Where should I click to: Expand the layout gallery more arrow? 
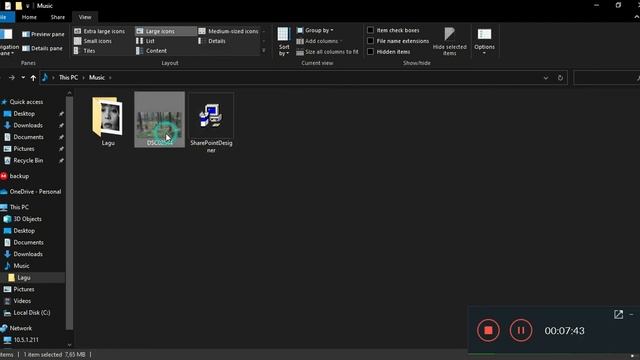pyautogui.click(x=264, y=51)
